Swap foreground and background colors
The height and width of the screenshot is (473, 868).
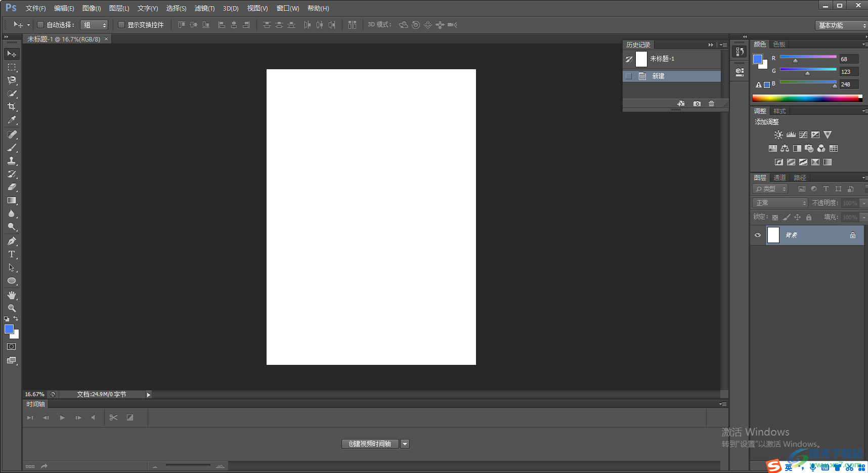pyautogui.click(x=16, y=319)
